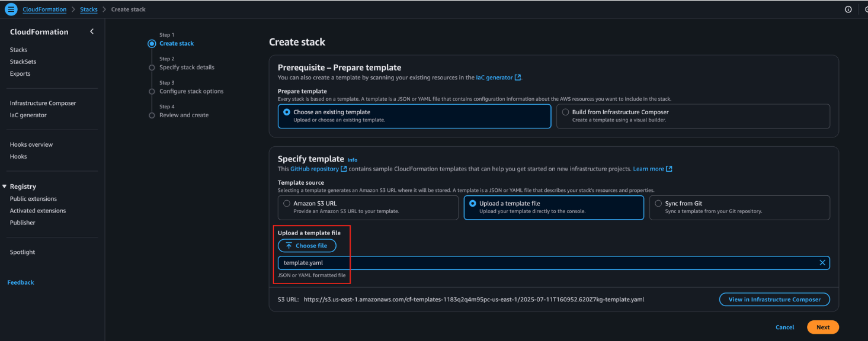Viewport: 868px width, 341px height.
Task: Clear template.yaml with the X icon
Action: click(x=822, y=263)
